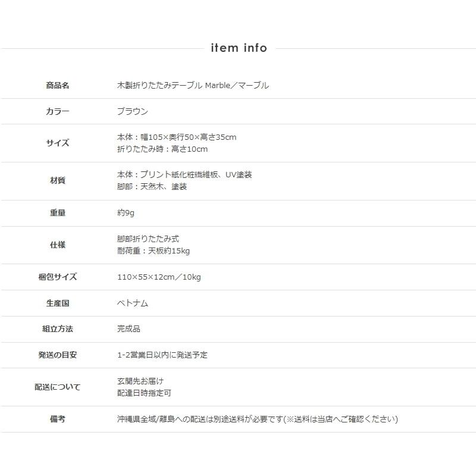
Task: Select the カラー row header
Action: point(59,111)
